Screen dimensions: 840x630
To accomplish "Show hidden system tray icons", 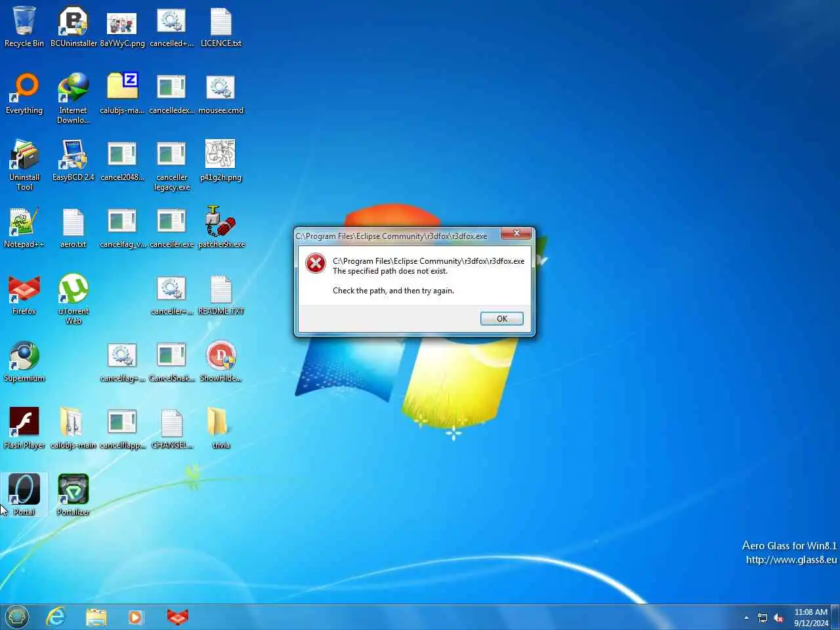I will point(746,618).
